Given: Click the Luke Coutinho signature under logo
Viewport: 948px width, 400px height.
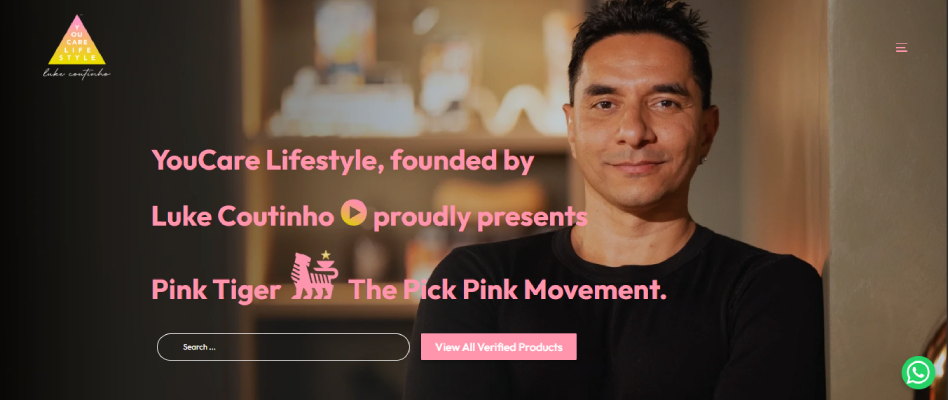Looking at the screenshot, I should pyautogui.click(x=77, y=74).
